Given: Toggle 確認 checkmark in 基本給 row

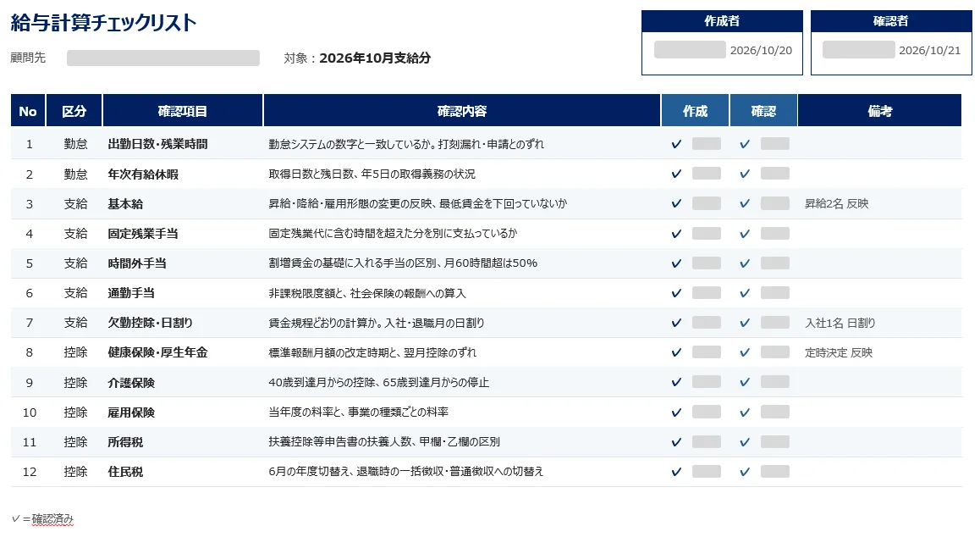Looking at the screenshot, I should (x=745, y=203).
